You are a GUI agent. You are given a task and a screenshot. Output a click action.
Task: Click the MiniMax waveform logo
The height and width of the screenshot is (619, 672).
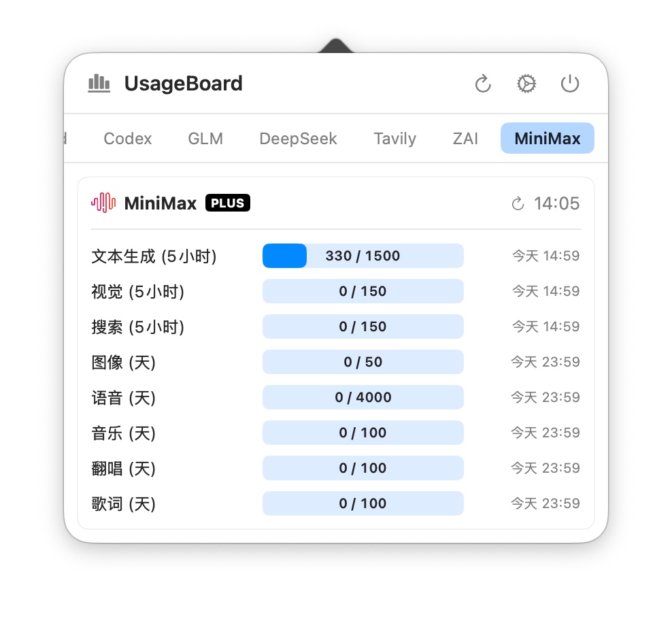(103, 203)
